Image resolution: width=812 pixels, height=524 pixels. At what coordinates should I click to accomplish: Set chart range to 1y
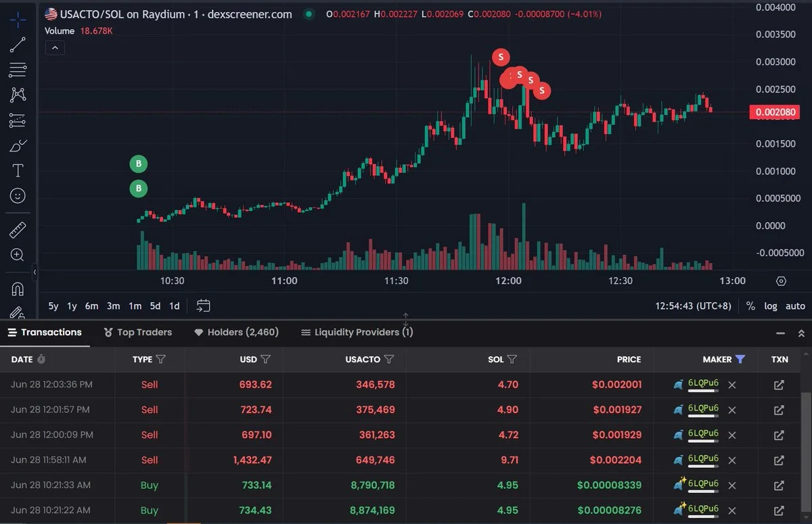coord(72,306)
